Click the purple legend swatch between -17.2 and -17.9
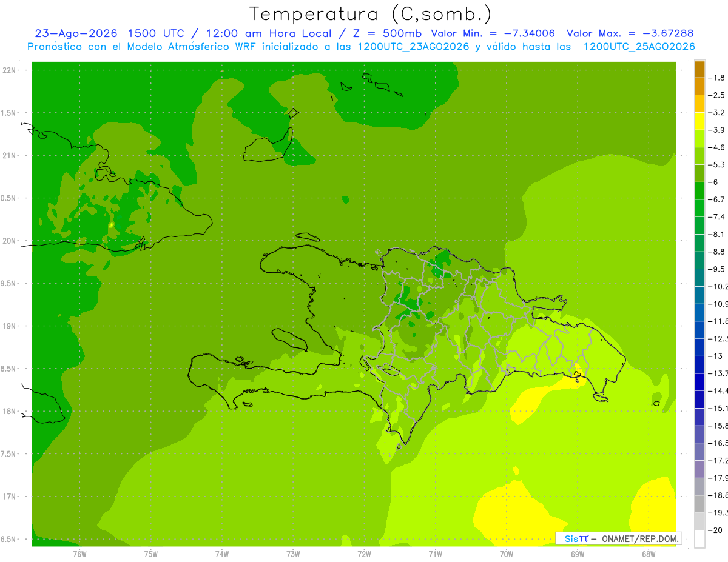Screen dimensions: 728x562 [700, 469]
